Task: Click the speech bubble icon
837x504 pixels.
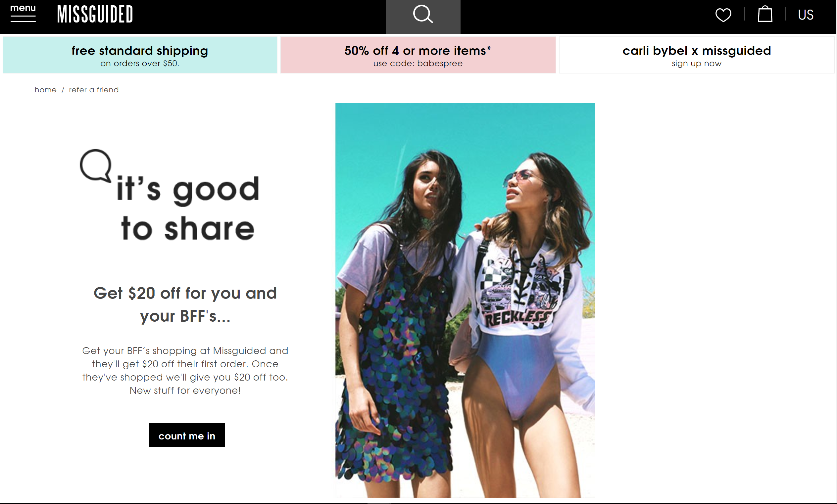Action: tap(96, 166)
